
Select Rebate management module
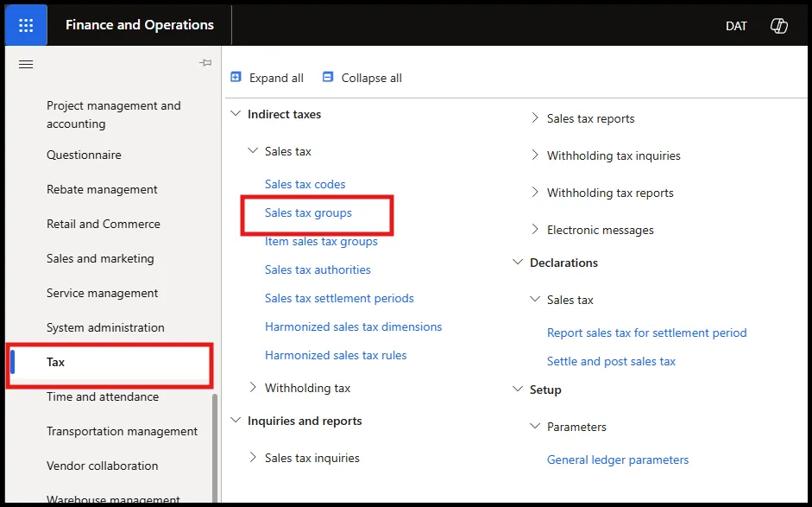coord(102,189)
